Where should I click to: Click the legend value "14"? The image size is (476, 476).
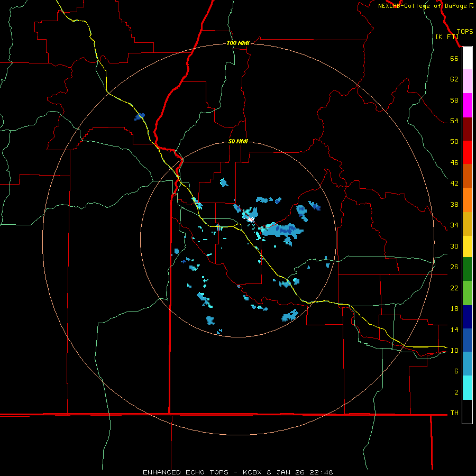click(454, 329)
